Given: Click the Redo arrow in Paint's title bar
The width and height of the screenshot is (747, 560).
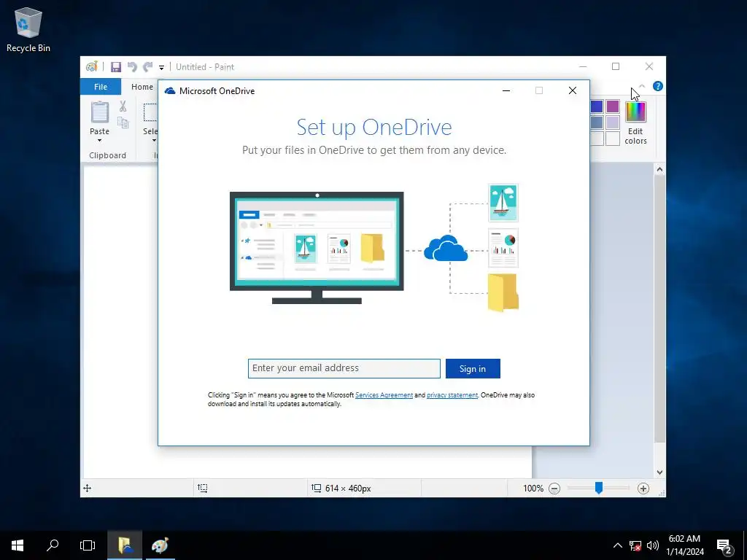Looking at the screenshot, I should tap(148, 67).
